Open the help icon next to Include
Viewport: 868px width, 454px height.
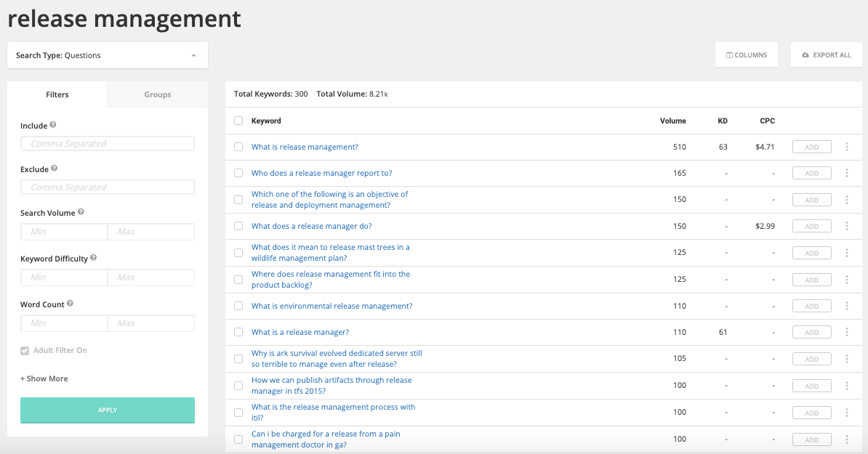[x=53, y=125]
